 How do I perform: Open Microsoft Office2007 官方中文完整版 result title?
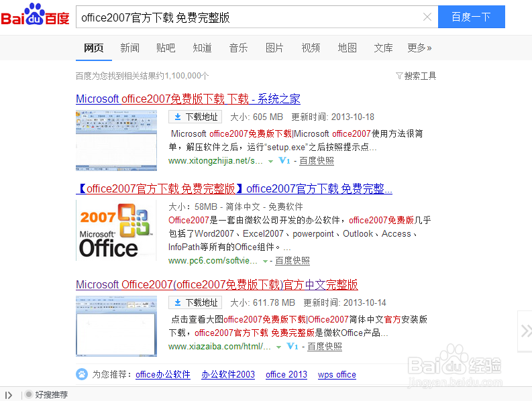[x=217, y=284]
